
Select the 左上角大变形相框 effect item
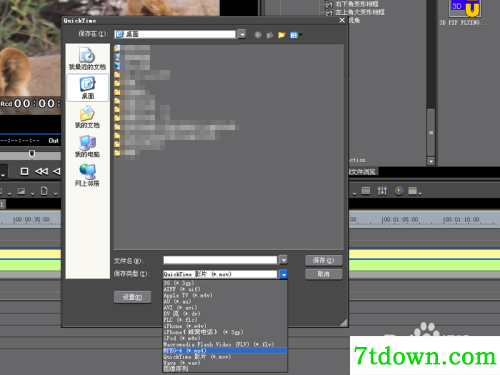(x=360, y=12)
